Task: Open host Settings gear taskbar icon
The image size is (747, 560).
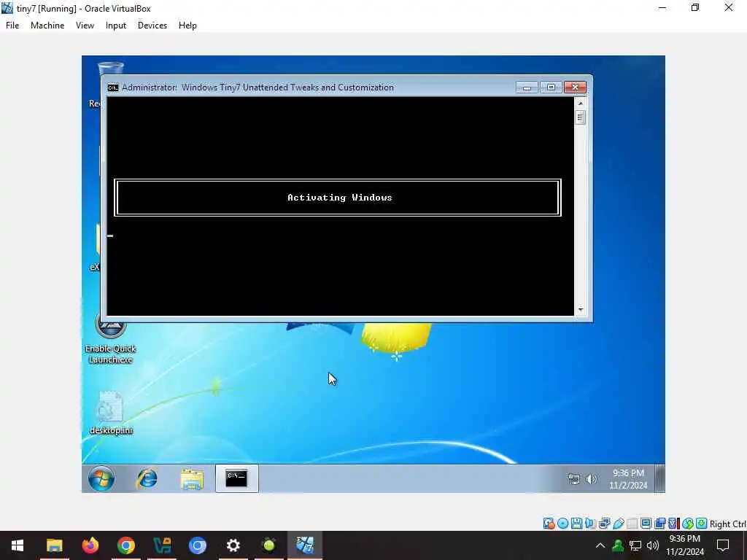Action: [x=233, y=545]
